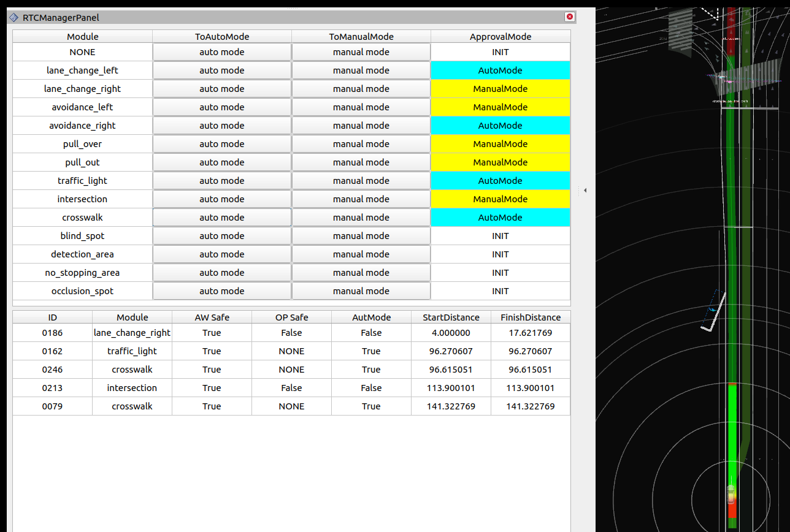Enable auto mode for pull_over

(x=222, y=143)
